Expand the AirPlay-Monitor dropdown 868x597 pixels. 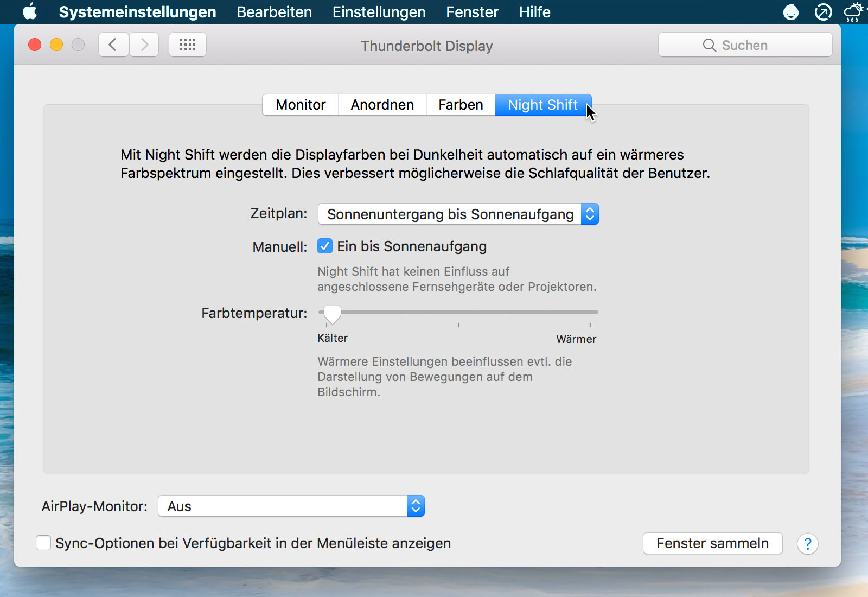click(291, 506)
